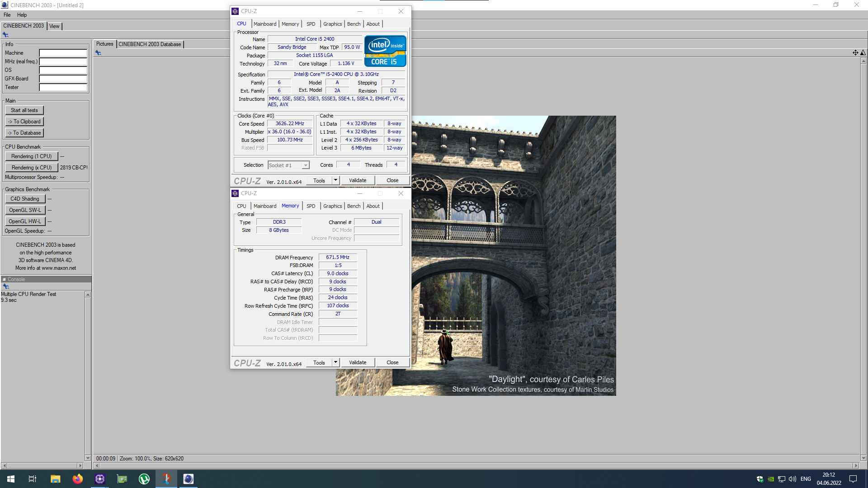Open About tab in upper CPU-Z window
The image size is (868, 488).
[373, 24]
